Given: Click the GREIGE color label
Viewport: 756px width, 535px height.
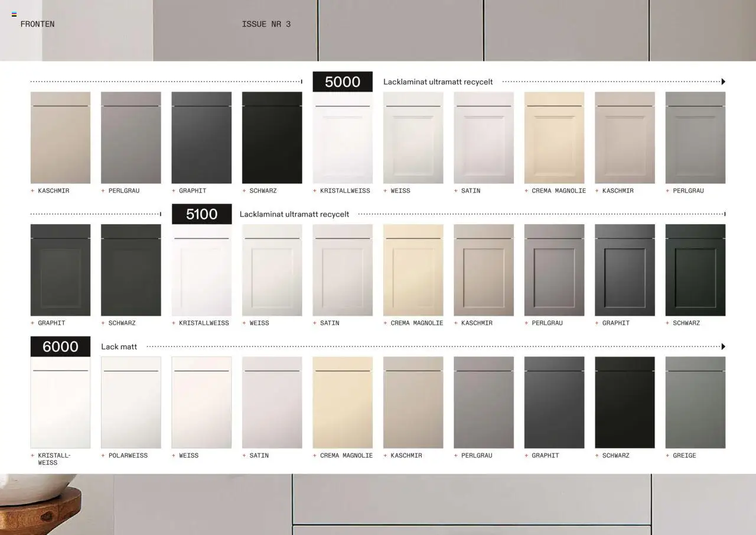Looking at the screenshot, I should point(684,456).
